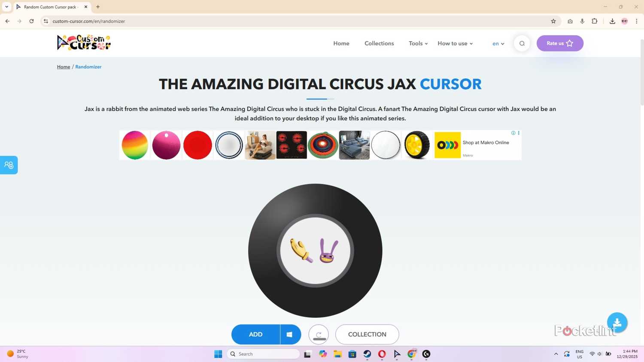Screen dimensions: 644x362
Task: Click the Custom Cursor site logo
Action: tap(83, 42)
